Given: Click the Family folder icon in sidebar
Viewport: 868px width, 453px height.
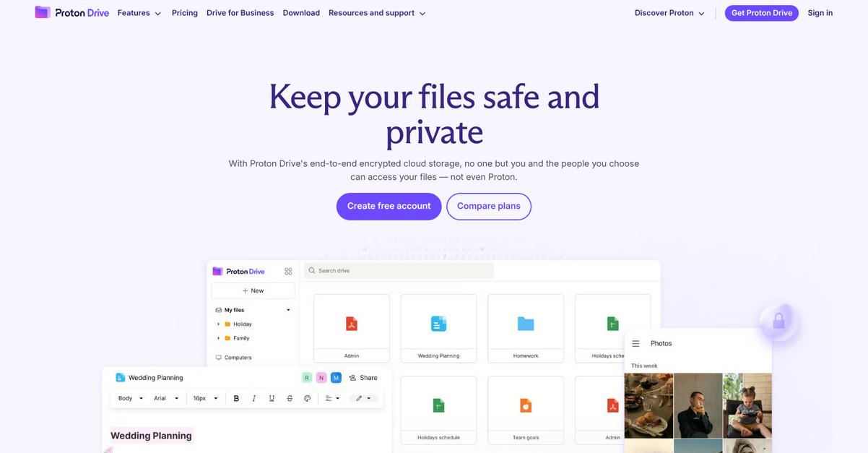Looking at the screenshot, I should click(x=227, y=338).
